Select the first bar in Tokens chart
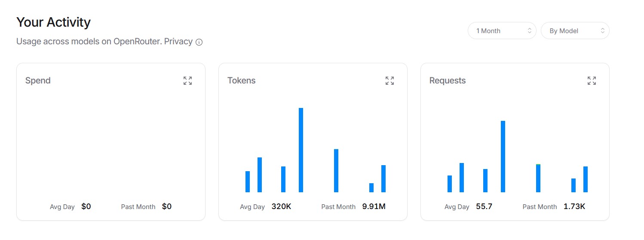Image resolution: width=644 pixels, height=240 pixels. pyautogui.click(x=248, y=182)
